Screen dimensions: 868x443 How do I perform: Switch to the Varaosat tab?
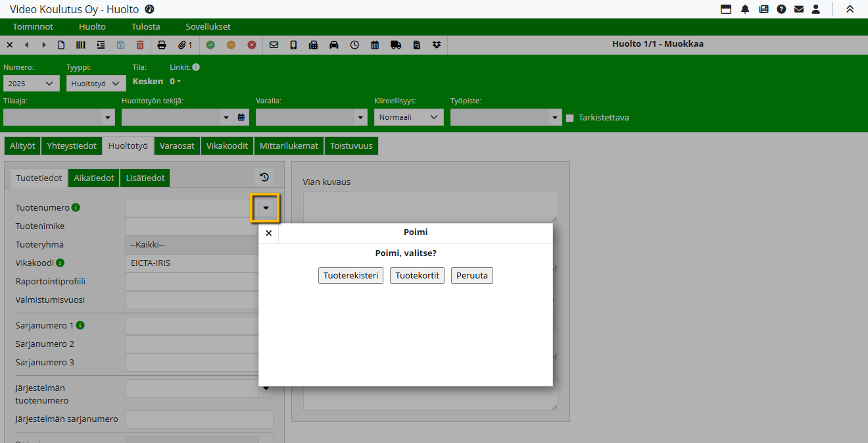click(177, 145)
